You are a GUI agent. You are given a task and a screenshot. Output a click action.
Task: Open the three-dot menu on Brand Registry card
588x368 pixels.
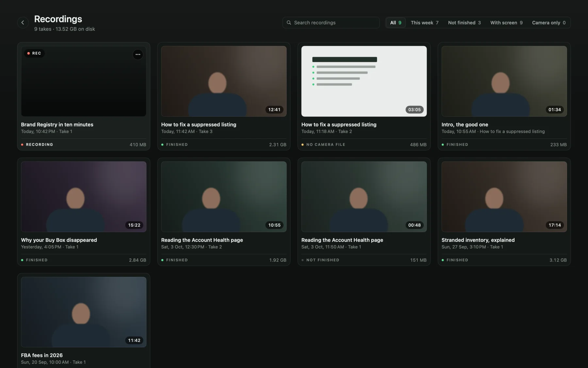coord(138,54)
